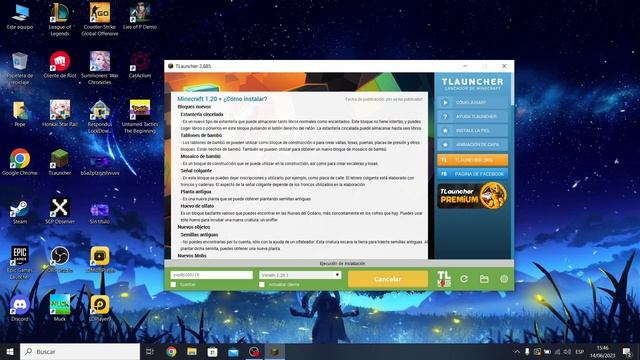Select Respondus LockDown desktop icon
Viewport: 640px width, 360px height.
(100, 117)
